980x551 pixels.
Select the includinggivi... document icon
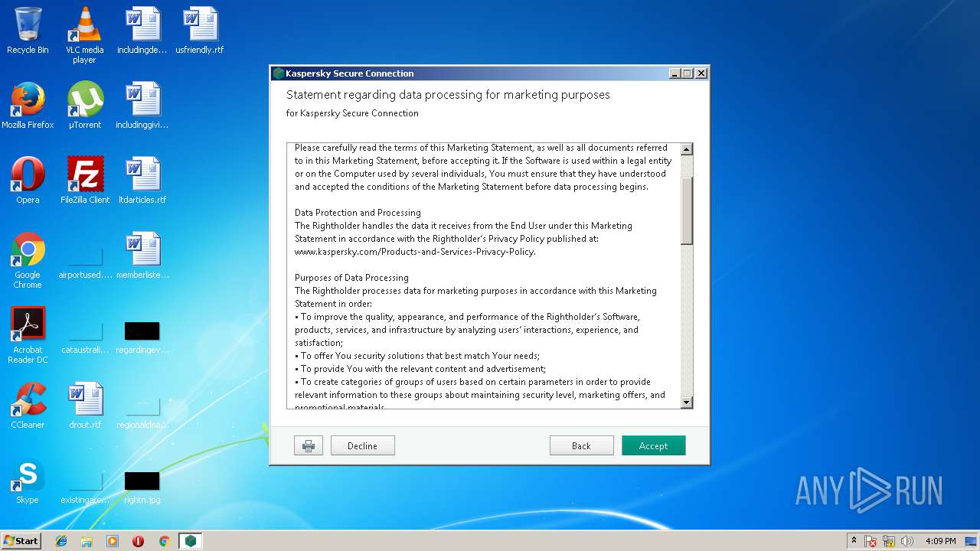click(x=142, y=106)
